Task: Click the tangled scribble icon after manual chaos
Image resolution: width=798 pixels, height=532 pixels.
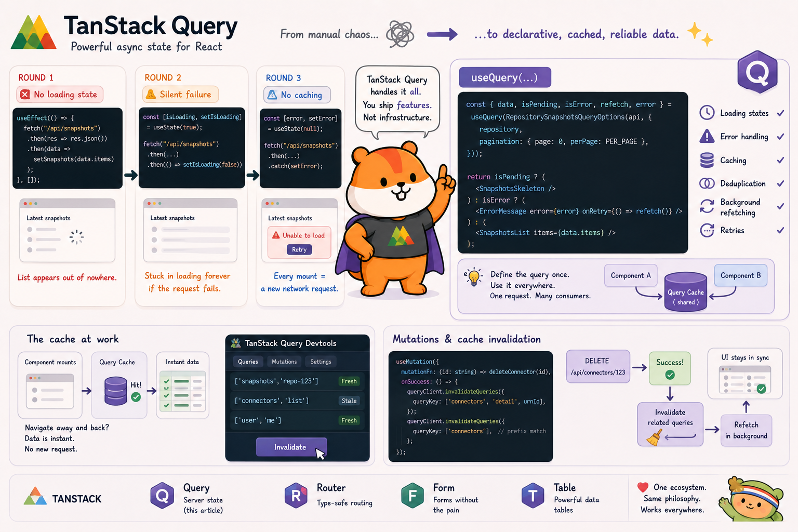Action: click(400, 34)
